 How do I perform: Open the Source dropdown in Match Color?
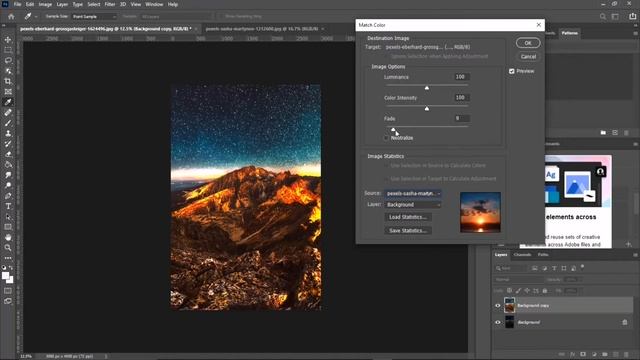413,193
